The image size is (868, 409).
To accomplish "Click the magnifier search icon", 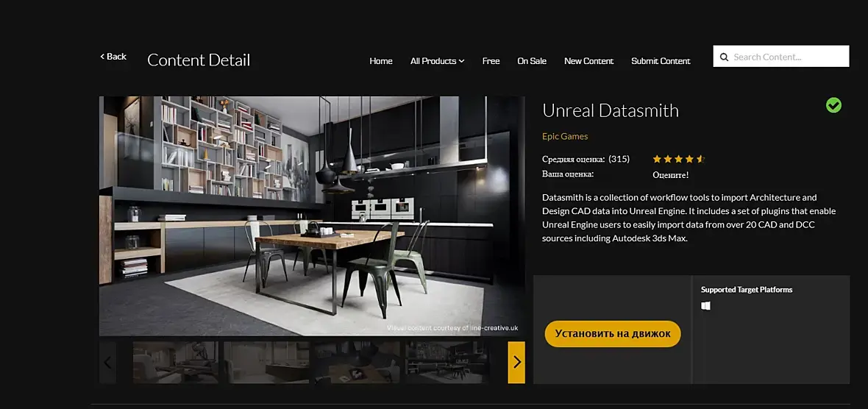I will tap(724, 57).
